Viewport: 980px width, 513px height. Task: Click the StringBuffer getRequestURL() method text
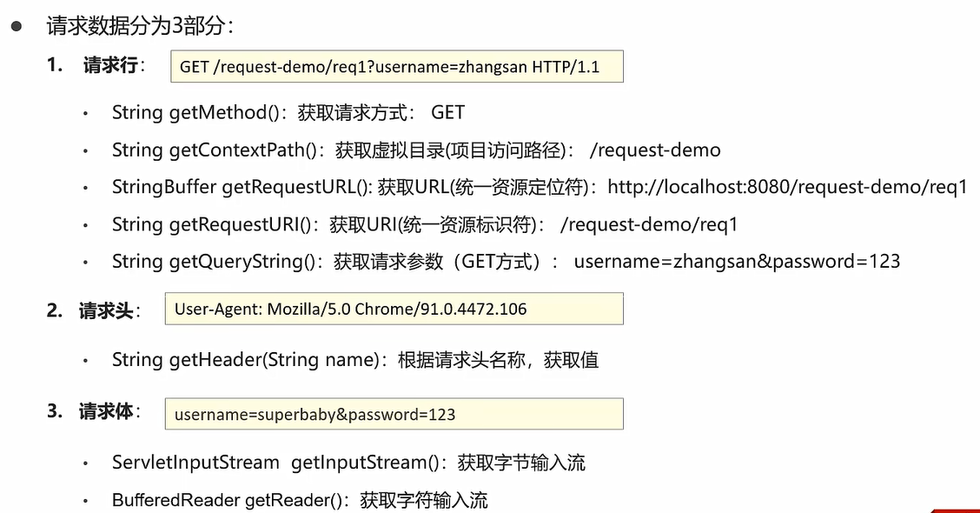[x=242, y=187]
